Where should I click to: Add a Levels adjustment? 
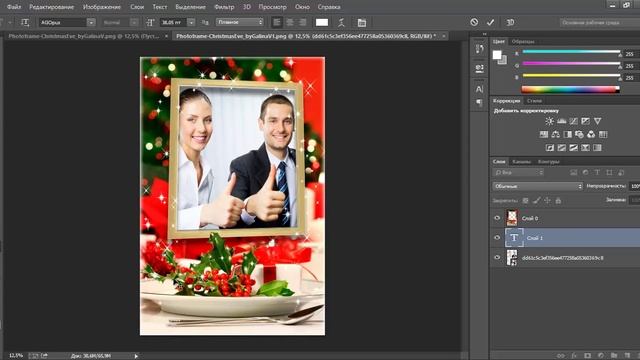point(562,121)
